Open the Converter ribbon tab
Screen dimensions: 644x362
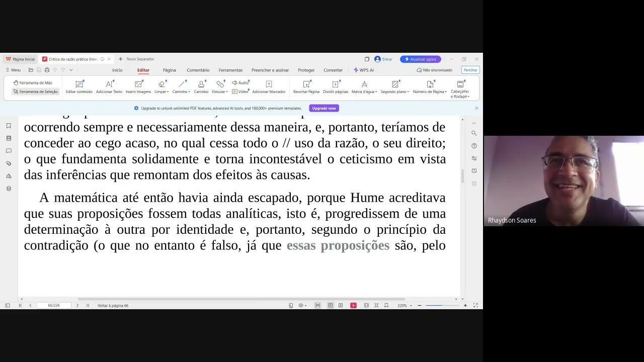tap(333, 70)
